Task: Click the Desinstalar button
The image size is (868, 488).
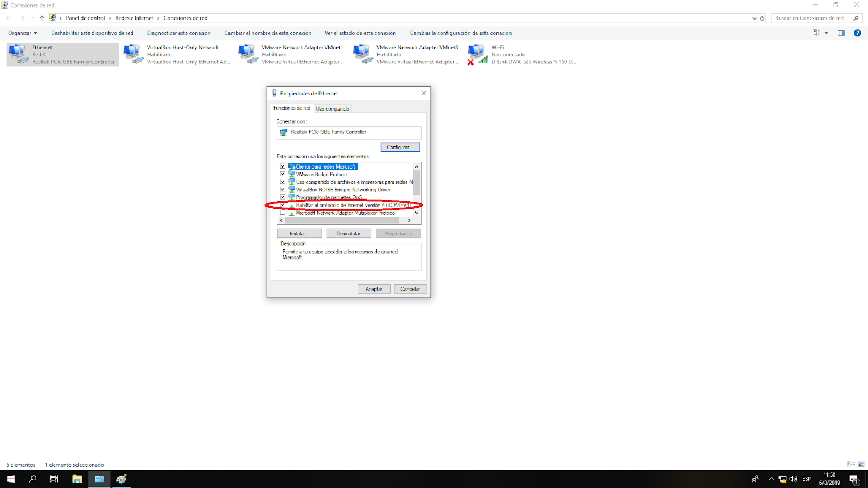Action: coord(348,233)
